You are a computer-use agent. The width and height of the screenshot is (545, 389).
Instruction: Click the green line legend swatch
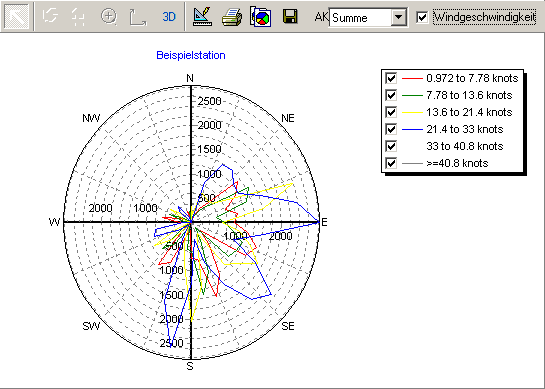point(412,95)
